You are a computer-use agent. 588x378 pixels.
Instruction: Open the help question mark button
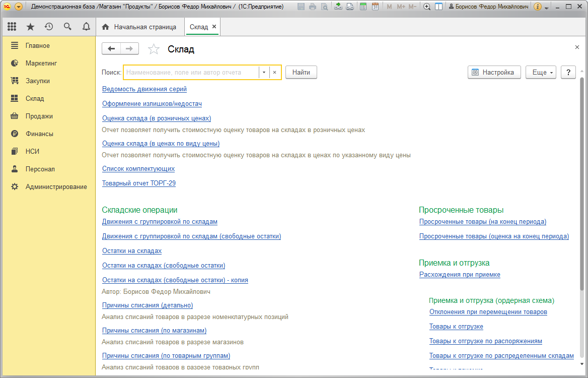tap(568, 73)
